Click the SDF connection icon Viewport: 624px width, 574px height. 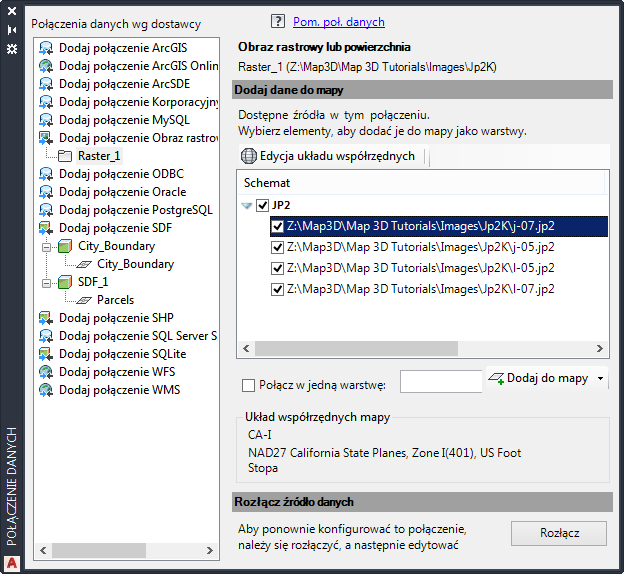(x=46, y=228)
